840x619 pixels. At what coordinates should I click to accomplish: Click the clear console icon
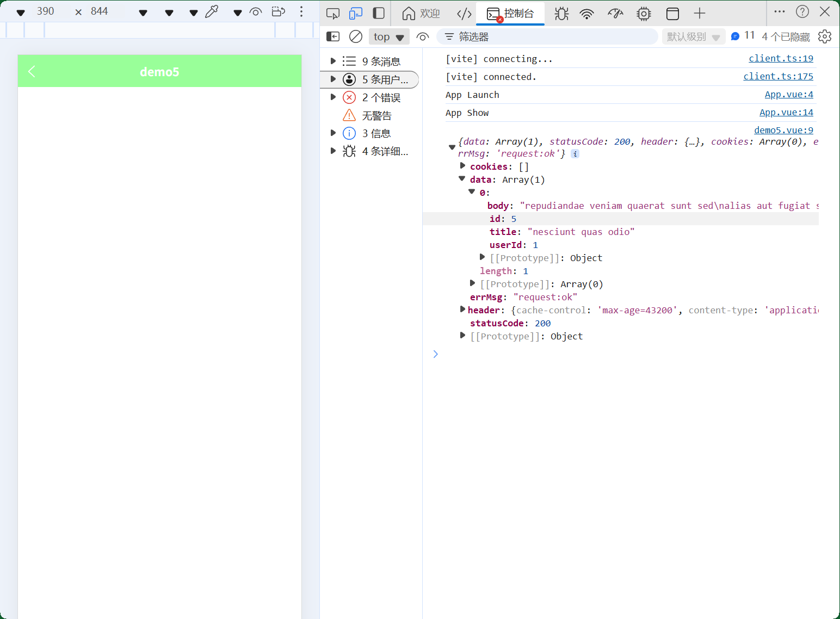point(356,36)
